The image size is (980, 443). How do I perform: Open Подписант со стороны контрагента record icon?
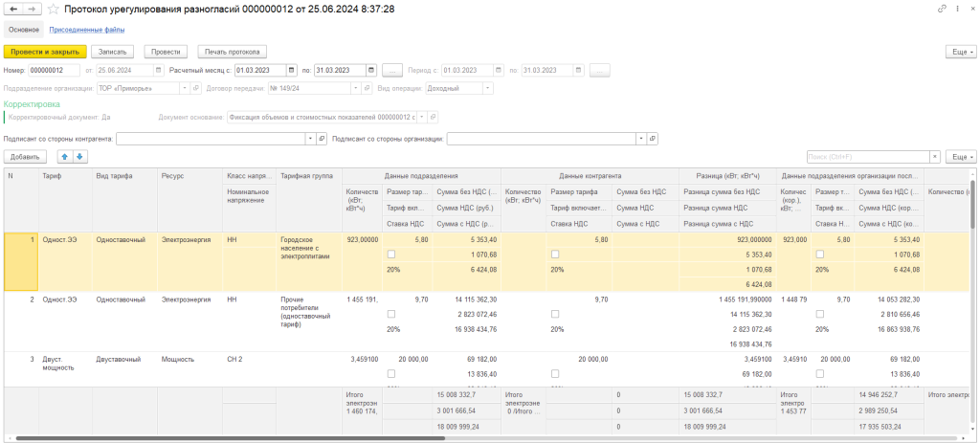click(x=322, y=138)
